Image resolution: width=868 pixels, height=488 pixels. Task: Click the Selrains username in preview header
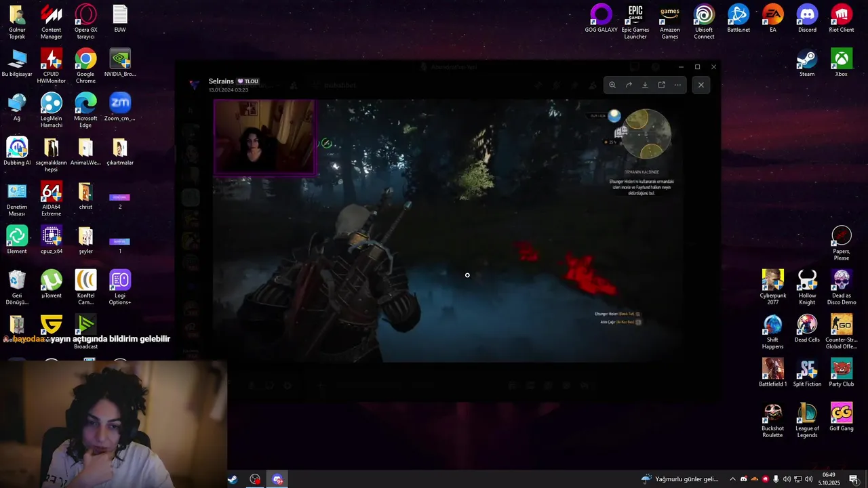[x=221, y=81]
